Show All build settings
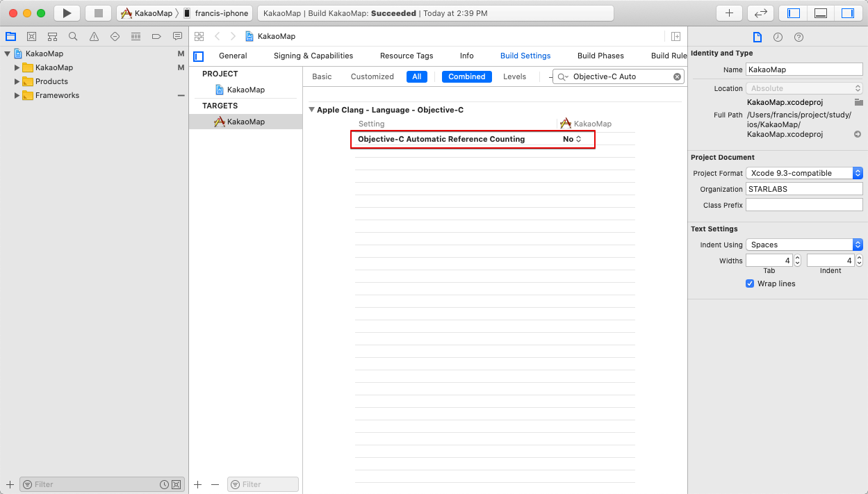 (416, 76)
